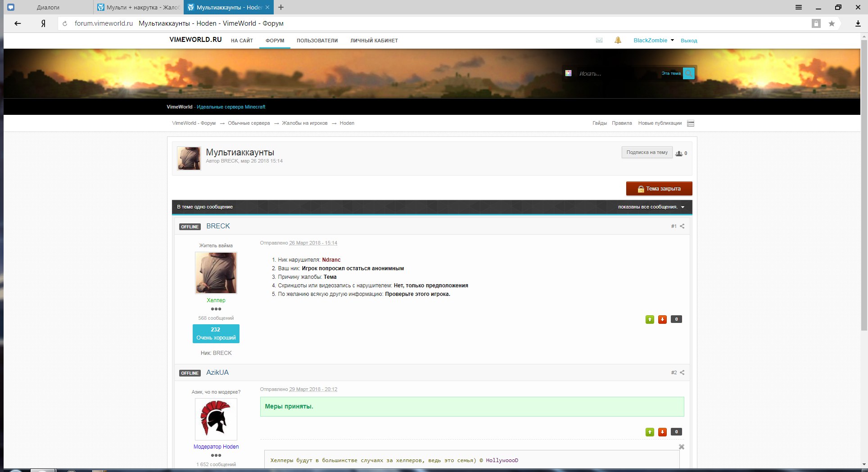The image size is (868, 472).
Task: Share post #1 icon
Action: coord(682,226)
